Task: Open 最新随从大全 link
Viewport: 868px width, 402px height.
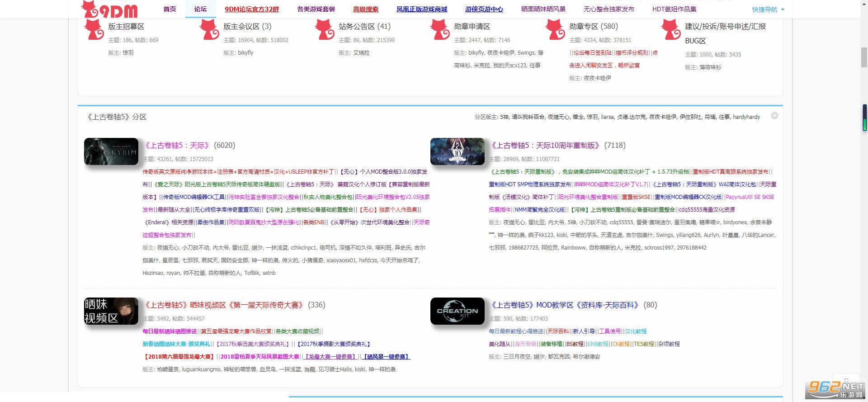Action: pyautogui.click(x=174, y=210)
